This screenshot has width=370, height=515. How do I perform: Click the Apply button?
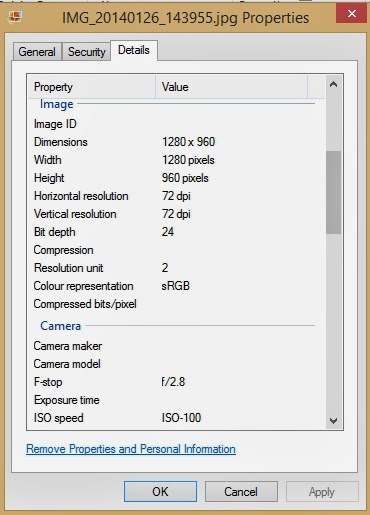(322, 492)
